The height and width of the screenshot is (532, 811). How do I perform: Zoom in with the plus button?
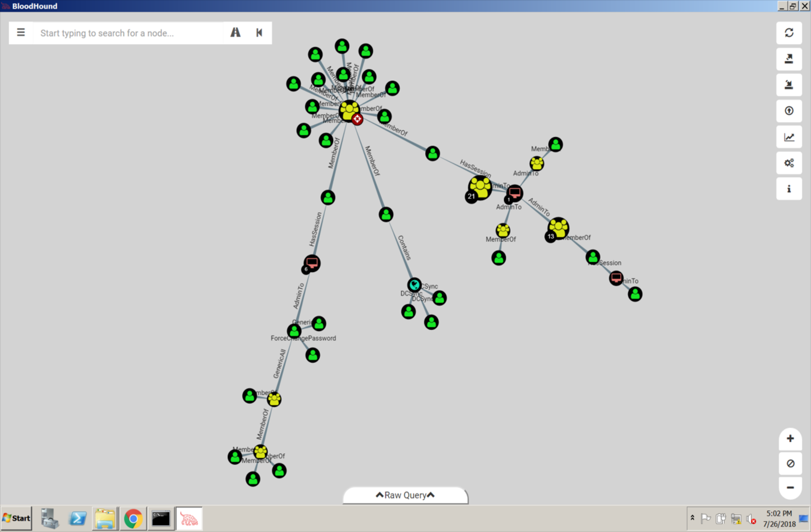point(790,439)
